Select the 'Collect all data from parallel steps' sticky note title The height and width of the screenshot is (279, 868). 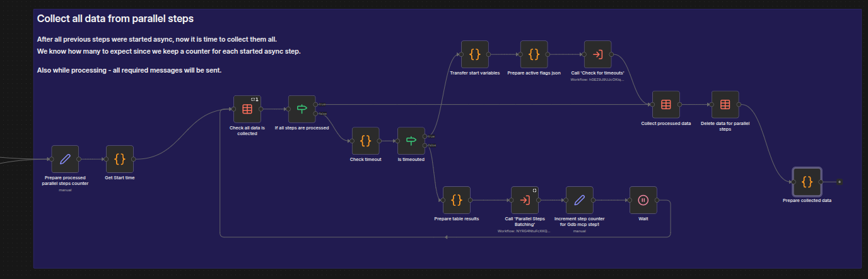[x=115, y=19]
